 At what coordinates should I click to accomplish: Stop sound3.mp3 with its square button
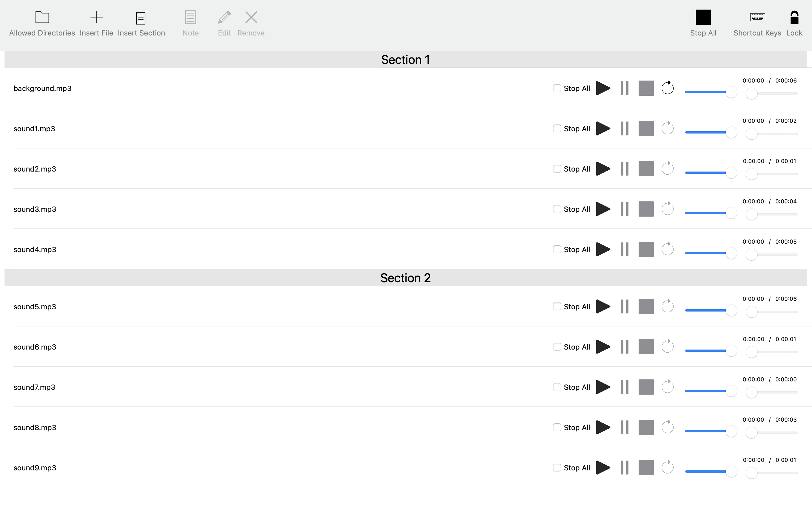646,209
